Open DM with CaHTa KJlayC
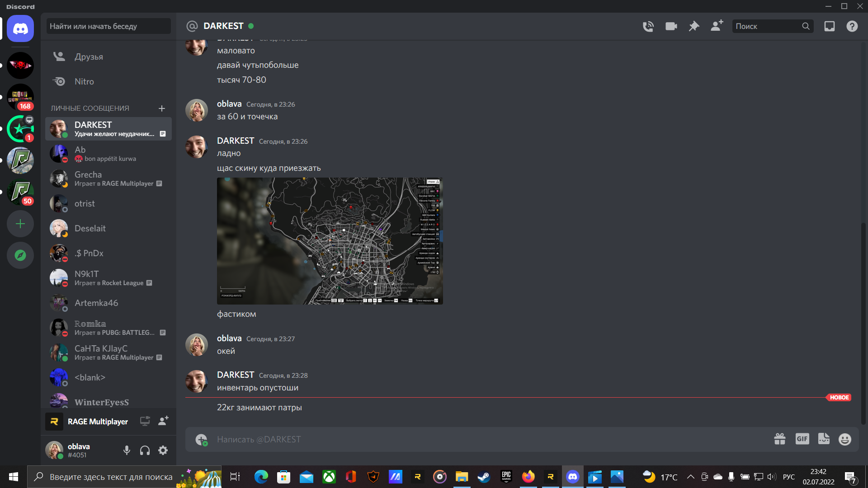Screen dimensions: 868x488 point(108,352)
